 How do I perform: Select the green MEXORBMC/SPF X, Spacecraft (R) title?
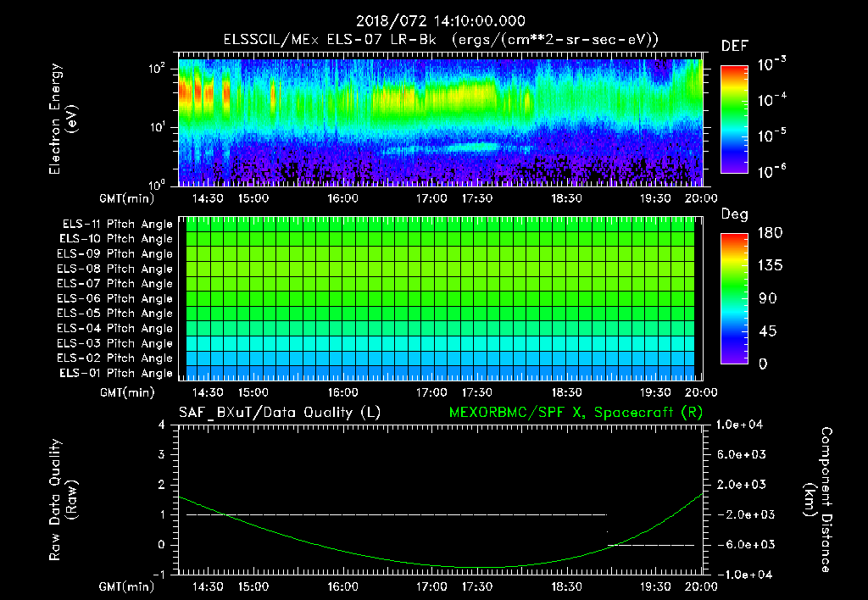pyautogui.click(x=576, y=413)
